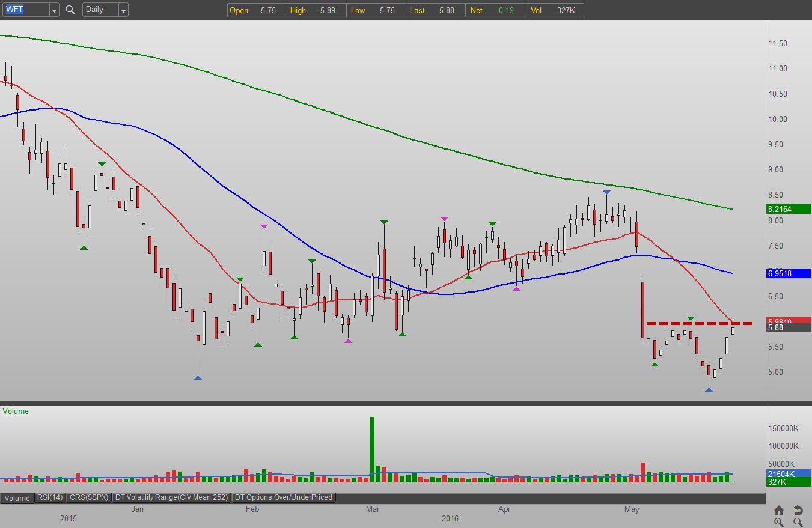Reset chart view with home icon
This screenshot has height=528, width=812.
pos(779,510)
